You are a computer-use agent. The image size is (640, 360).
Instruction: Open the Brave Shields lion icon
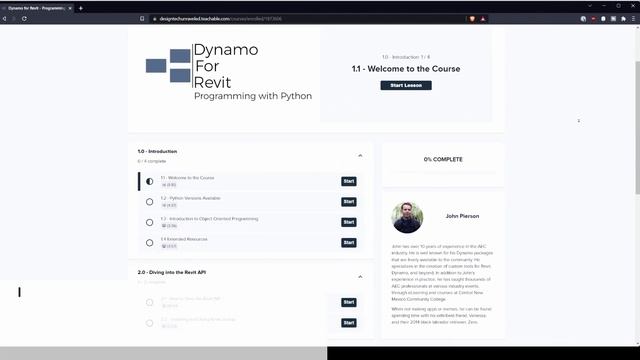pos(472,19)
